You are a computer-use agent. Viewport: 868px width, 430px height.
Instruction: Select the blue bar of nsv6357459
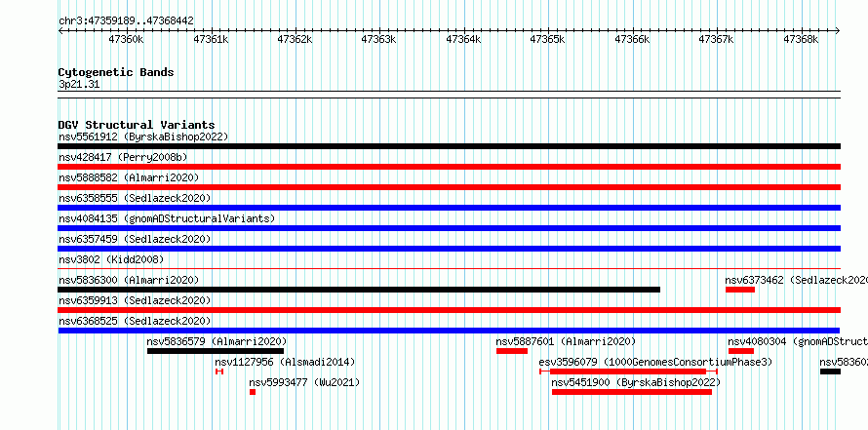pos(449,249)
